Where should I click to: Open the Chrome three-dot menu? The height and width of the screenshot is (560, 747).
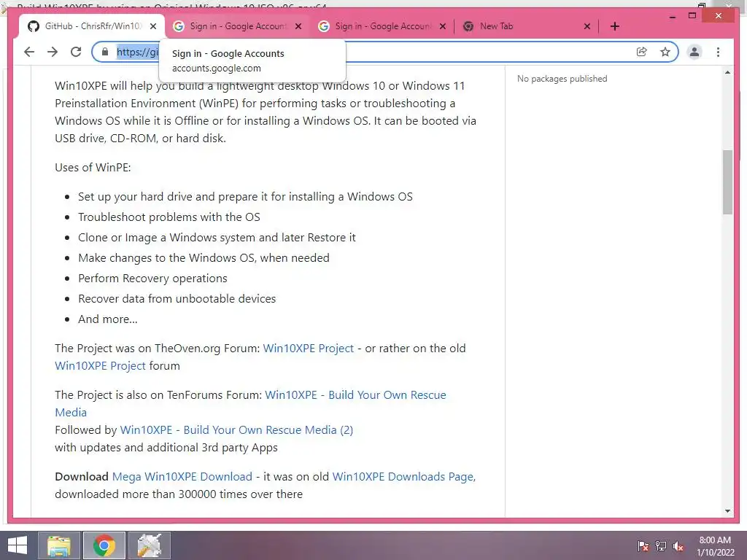(x=718, y=52)
